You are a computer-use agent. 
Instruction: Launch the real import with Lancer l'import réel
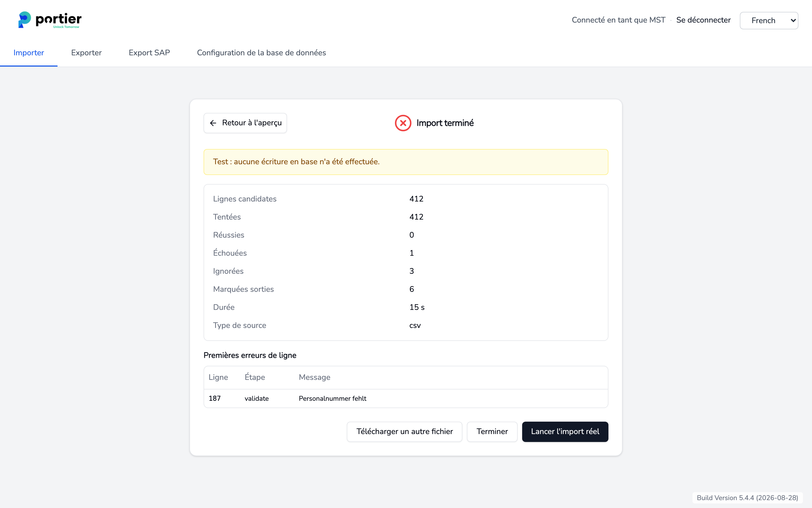point(565,432)
